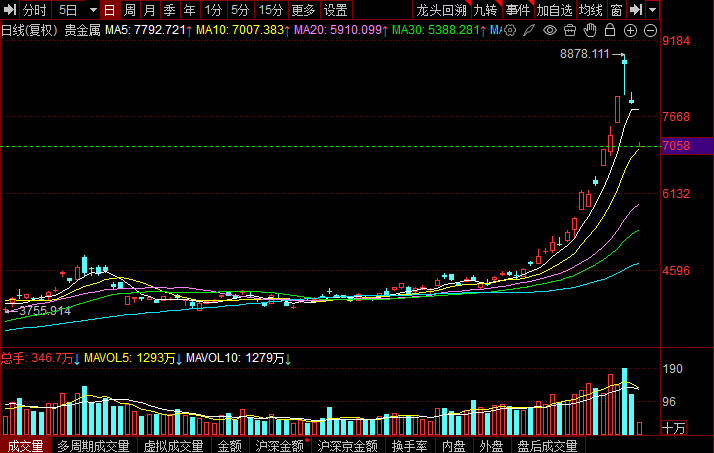This screenshot has width=714, height=453.
Task: Select the 15分 fifteen-minute chart
Action: pyautogui.click(x=271, y=10)
